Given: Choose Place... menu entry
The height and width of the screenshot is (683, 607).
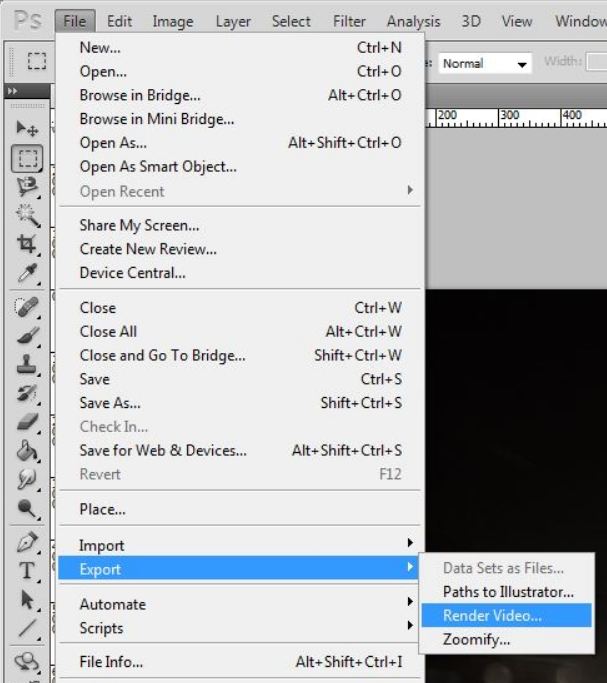Looking at the screenshot, I should 241,509.
